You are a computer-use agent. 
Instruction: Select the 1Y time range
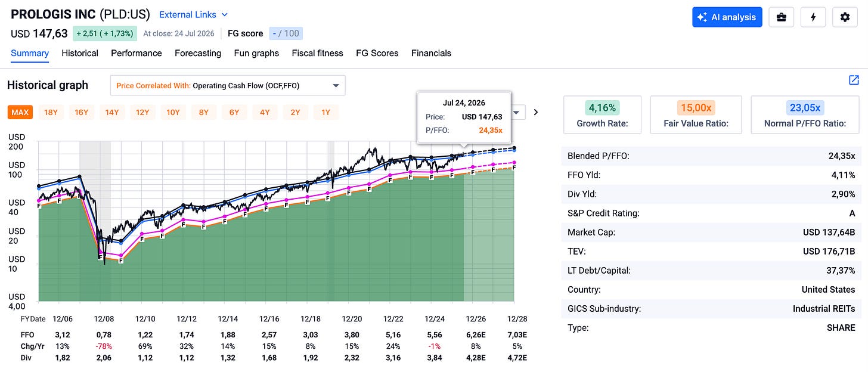coord(325,112)
